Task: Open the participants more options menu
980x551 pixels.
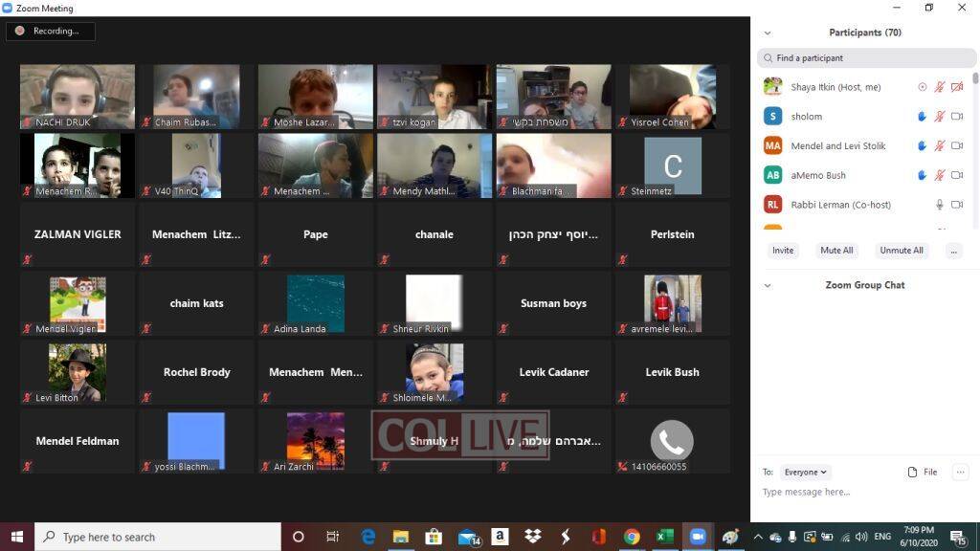Action: (953, 251)
